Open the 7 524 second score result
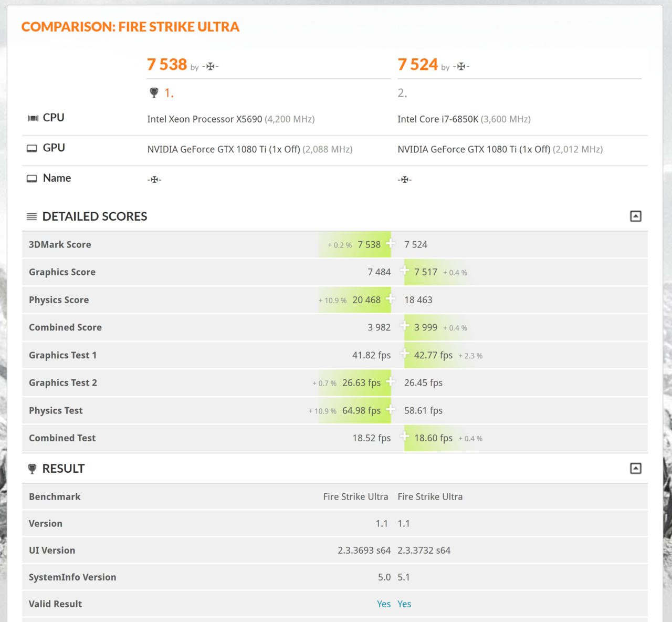The image size is (672, 622). (417, 65)
